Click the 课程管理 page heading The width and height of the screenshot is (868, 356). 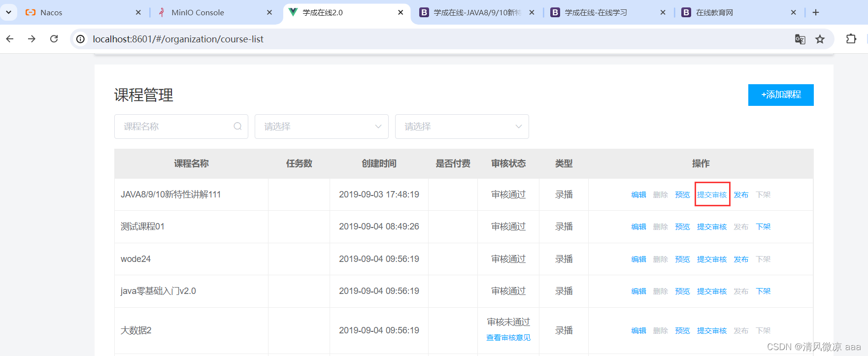pos(144,95)
